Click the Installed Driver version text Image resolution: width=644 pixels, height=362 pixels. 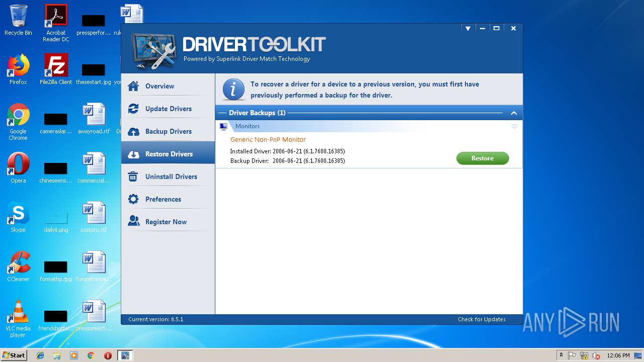point(287,151)
